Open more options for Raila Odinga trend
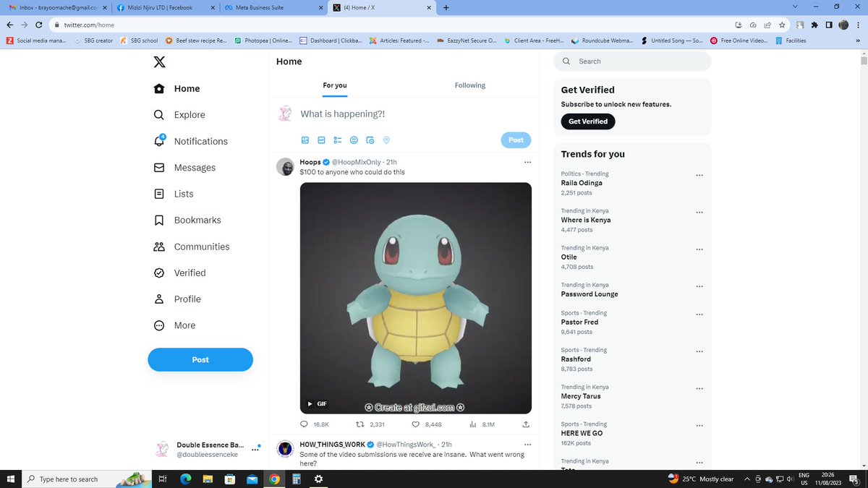Screen dimensions: 868x488 (x=699, y=176)
